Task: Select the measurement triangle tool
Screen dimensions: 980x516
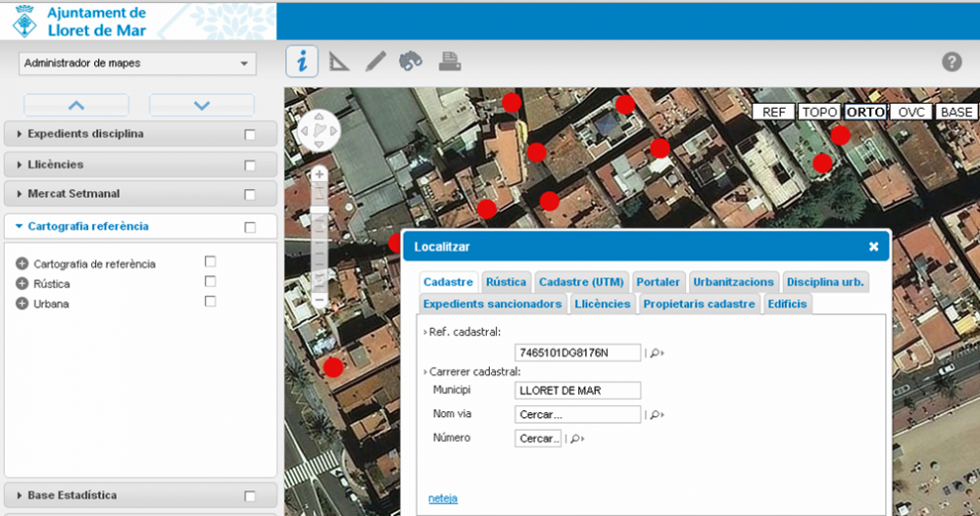Action: pyautogui.click(x=338, y=62)
